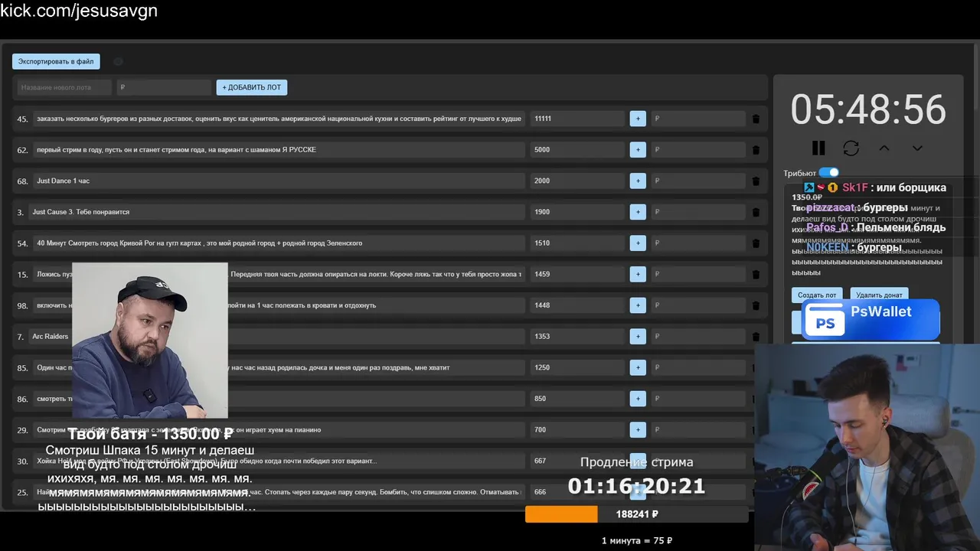This screenshot has height=551, width=980.
Task: Toggle the Трибьют switch
Action: click(x=828, y=173)
